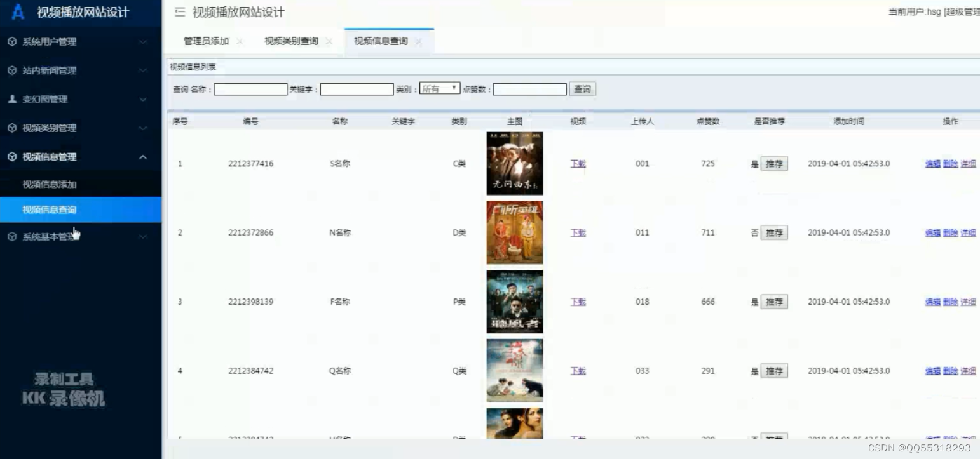Open the poster thumbnail for F名称
Viewport: 980px width, 459px height.
point(515,302)
